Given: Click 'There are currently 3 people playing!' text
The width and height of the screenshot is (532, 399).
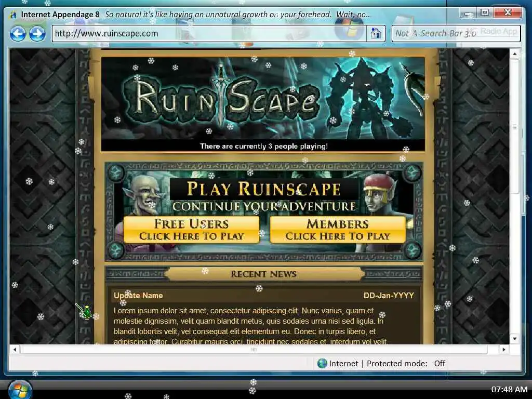Looking at the screenshot, I should [x=263, y=146].
